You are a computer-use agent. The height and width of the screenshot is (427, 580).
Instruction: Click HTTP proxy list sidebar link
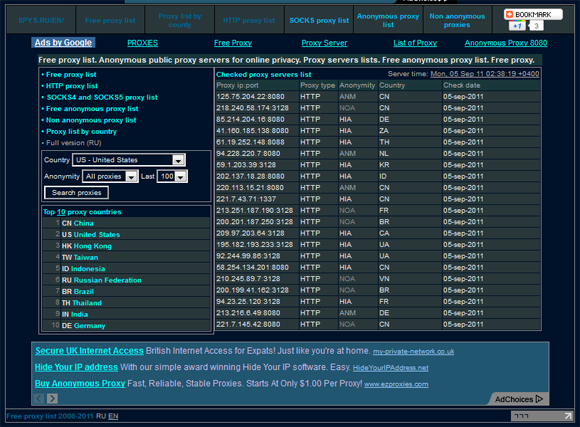pos(72,86)
